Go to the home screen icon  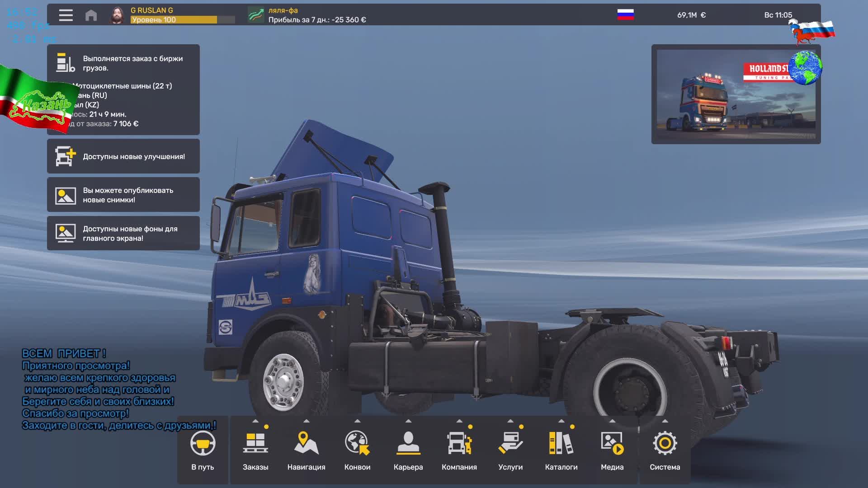coord(91,15)
